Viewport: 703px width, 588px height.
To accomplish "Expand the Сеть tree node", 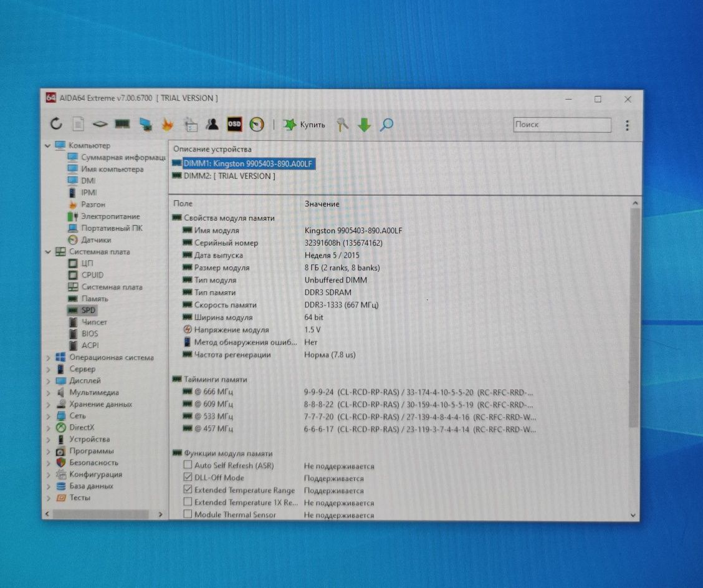I will (48, 417).
